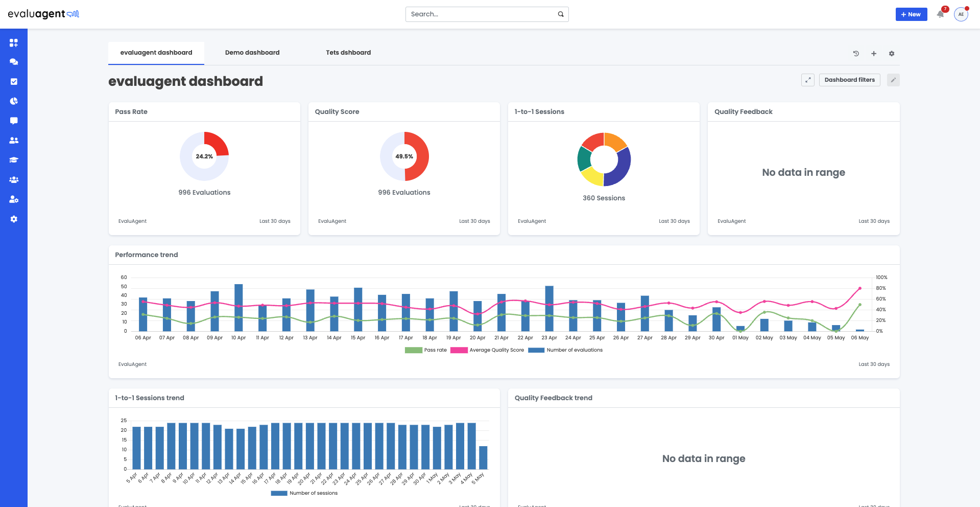The width and height of the screenshot is (980, 507).
Task: Open the two-person users icon in sidebar
Action: coord(14,140)
